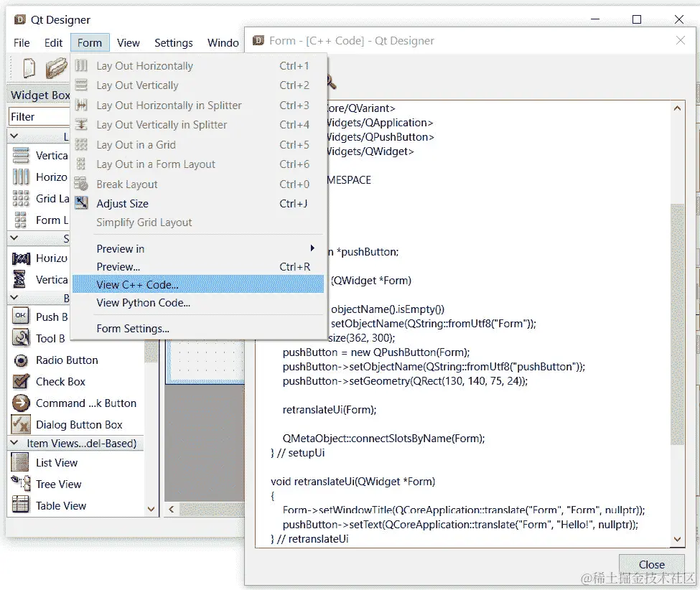
Task: Click the Break Layout menu icon
Action: (81, 184)
